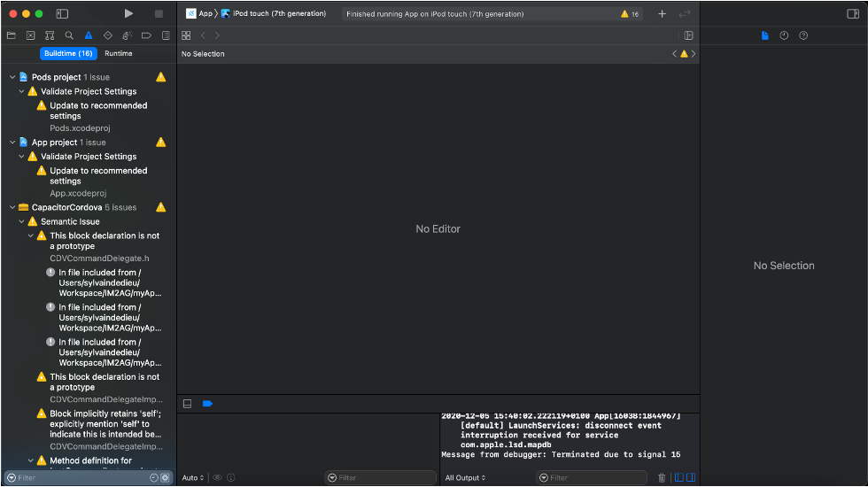This screenshot has height=487, width=868.
Task: Open the Debug navigator icon
Action: (x=128, y=35)
